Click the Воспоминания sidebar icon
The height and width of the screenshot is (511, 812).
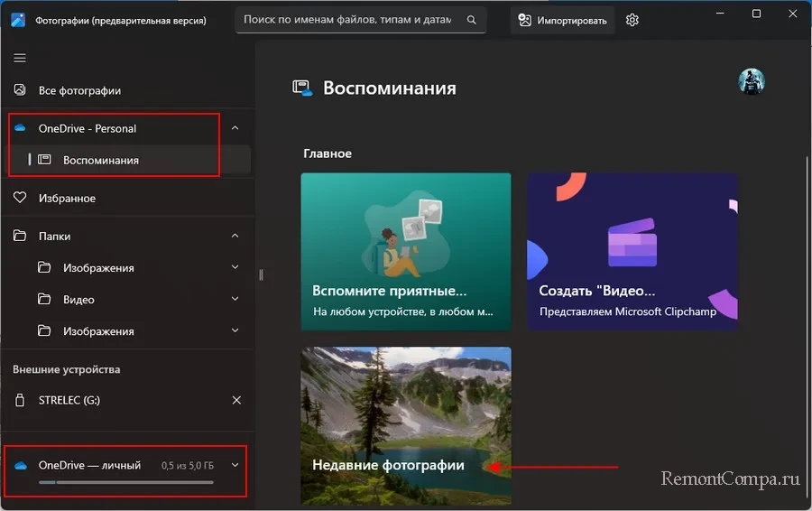click(44, 160)
